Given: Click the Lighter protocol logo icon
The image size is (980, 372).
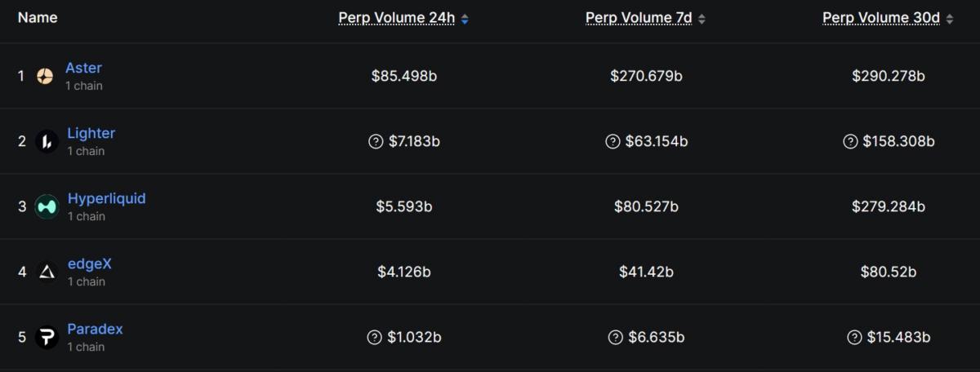Looking at the screenshot, I should pos(47,141).
